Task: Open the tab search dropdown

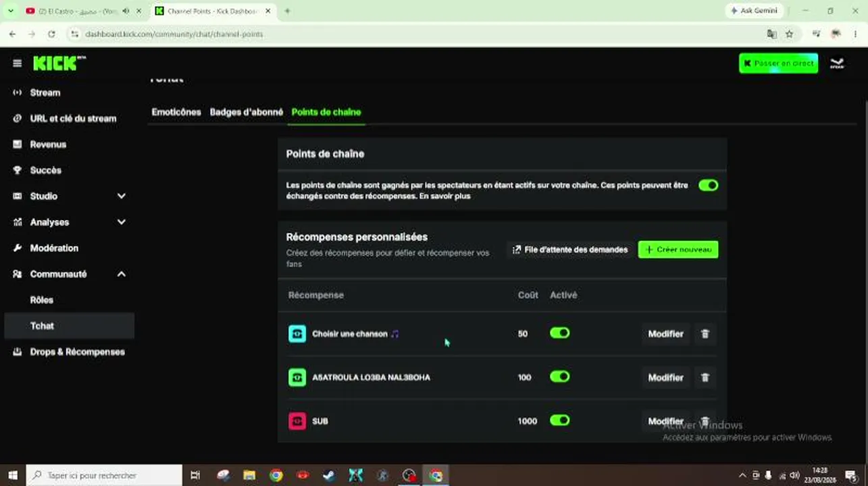Action: coord(10,11)
